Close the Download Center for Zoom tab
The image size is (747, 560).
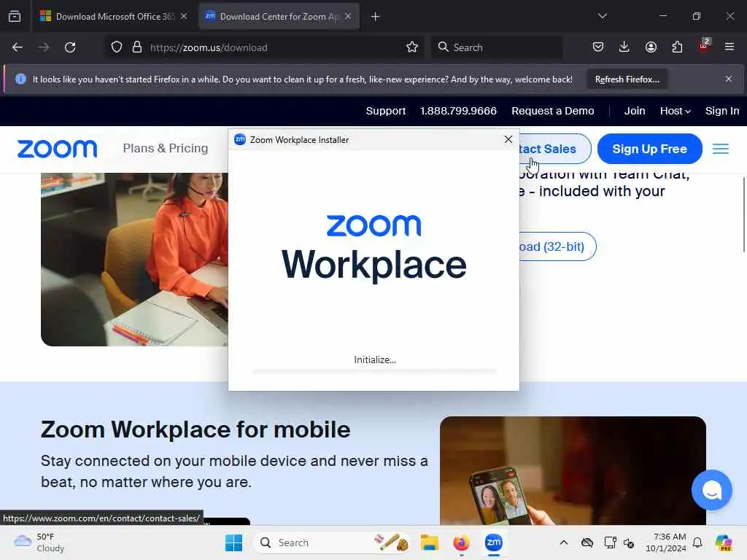coord(348,16)
